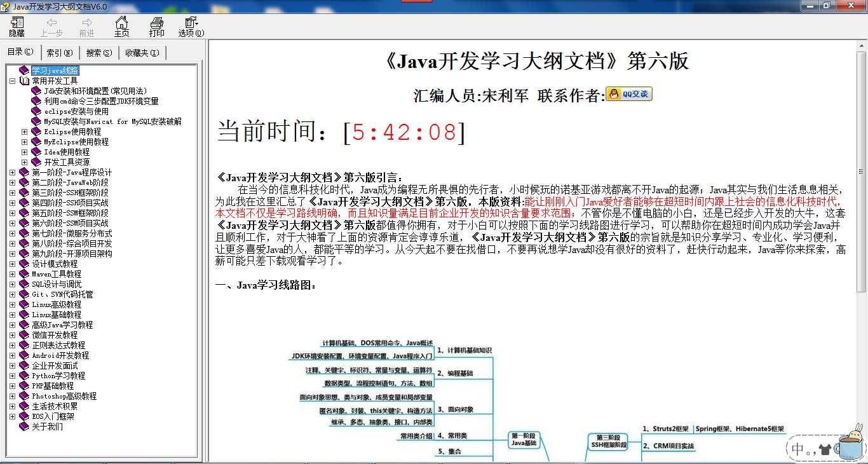The width and height of the screenshot is (868, 464).
Task: Click open-book icon beside 常用开发工具
Action: [x=24, y=81]
